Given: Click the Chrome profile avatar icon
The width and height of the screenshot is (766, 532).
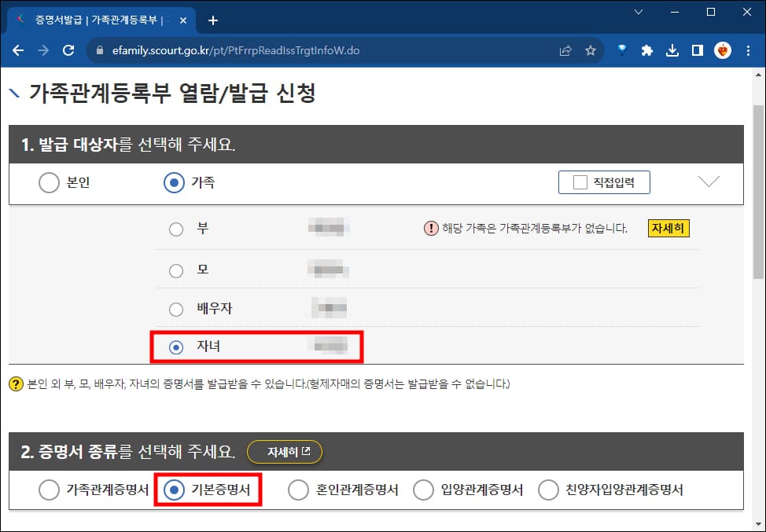Looking at the screenshot, I should pyautogui.click(x=721, y=48).
